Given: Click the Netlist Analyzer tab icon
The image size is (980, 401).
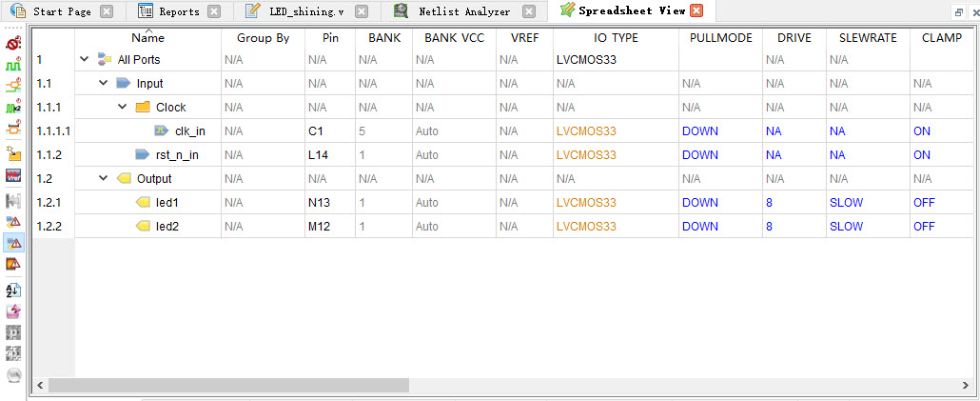Looking at the screenshot, I should pos(402,10).
